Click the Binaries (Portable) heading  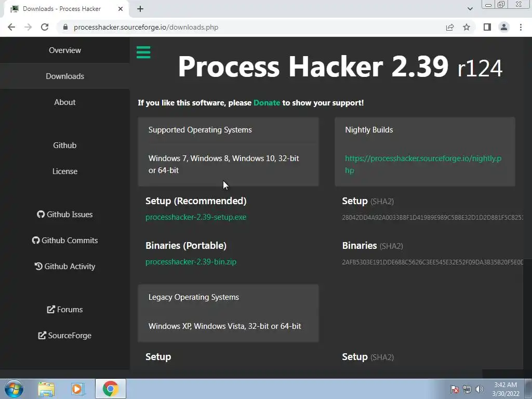click(186, 246)
